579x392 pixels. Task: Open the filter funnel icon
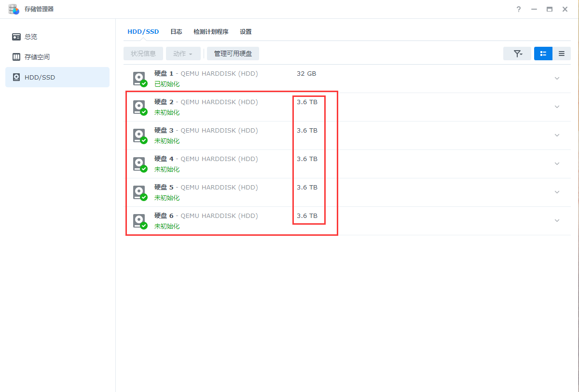(x=517, y=54)
